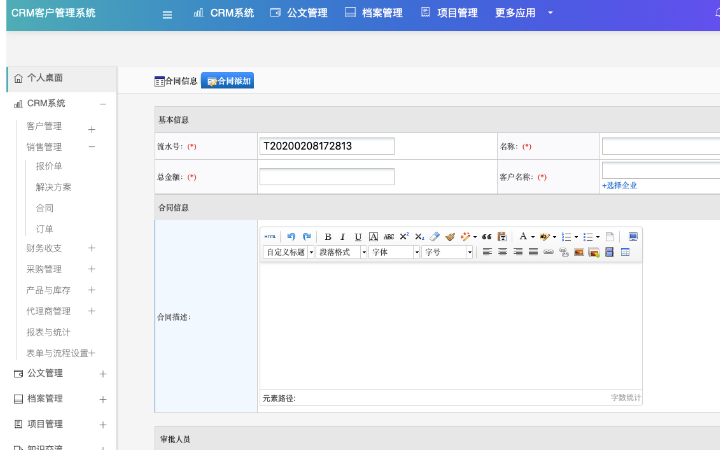Viewport: 720px width, 450px height.
Task: Expand 客户管理 in sidebar
Action: (91, 129)
